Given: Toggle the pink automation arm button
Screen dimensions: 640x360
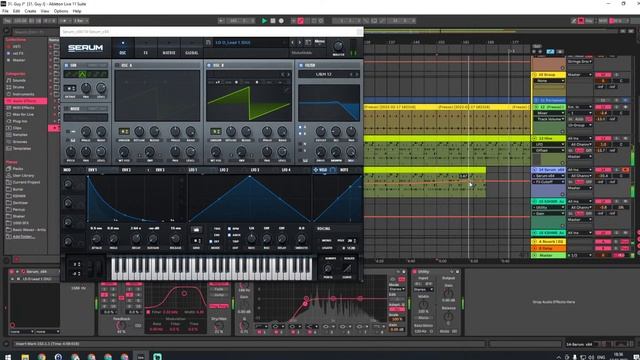Looking at the screenshot, I should 301,21.
